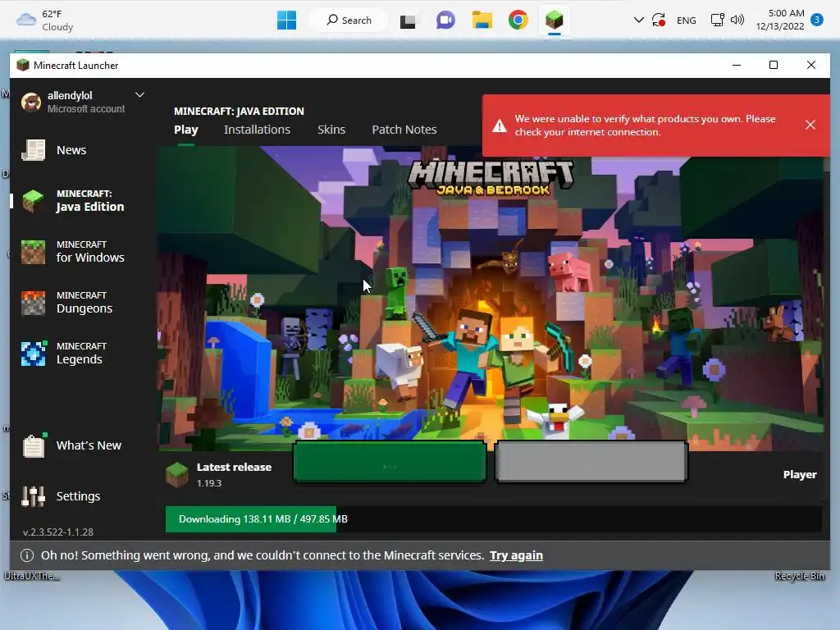Viewport: 840px width, 630px height.
Task: Click the Latest release grass block icon
Action: pos(177,474)
